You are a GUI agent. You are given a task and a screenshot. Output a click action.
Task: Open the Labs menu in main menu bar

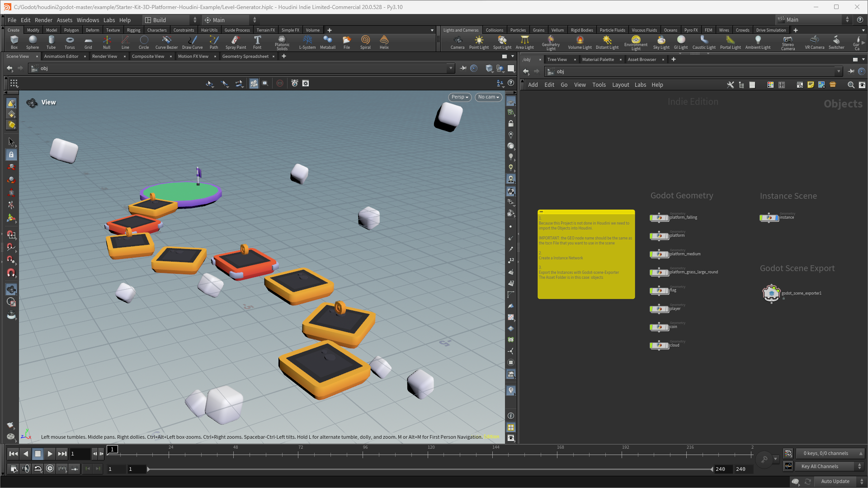(x=109, y=20)
